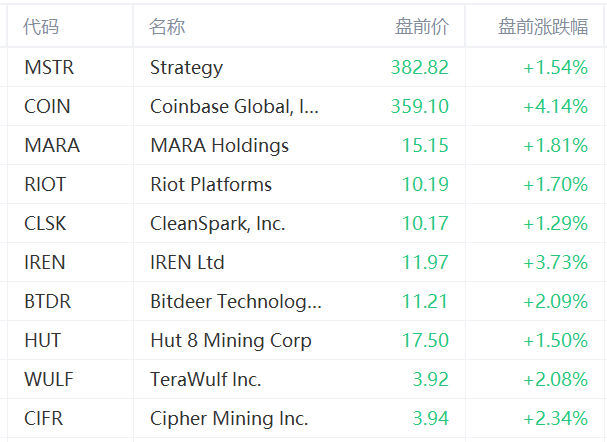This screenshot has height=442, width=607.
Task: Select Hut 8 Mining Corp name
Action: click(230, 340)
